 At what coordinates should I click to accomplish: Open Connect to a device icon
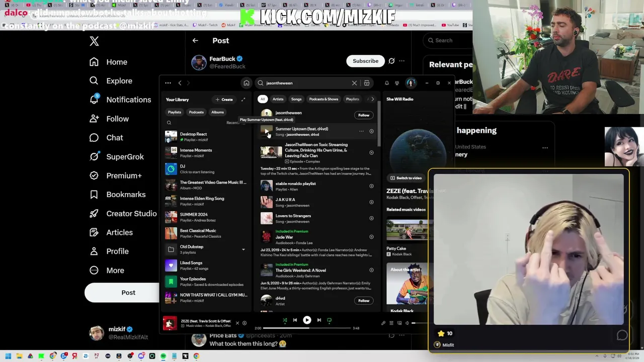tap(399, 323)
